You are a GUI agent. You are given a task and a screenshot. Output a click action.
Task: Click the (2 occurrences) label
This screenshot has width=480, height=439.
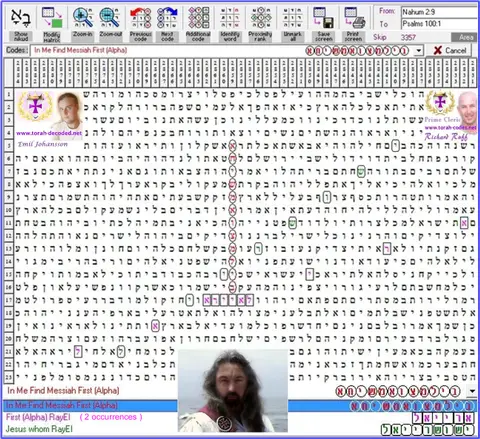click(x=111, y=417)
